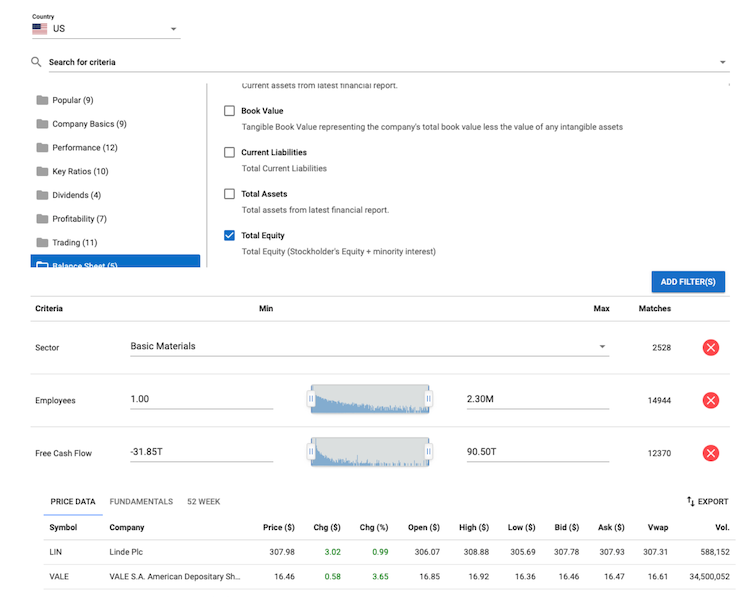
Task: Switch to the Fundamentals tab
Action: pyautogui.click(x=141, y=501)
